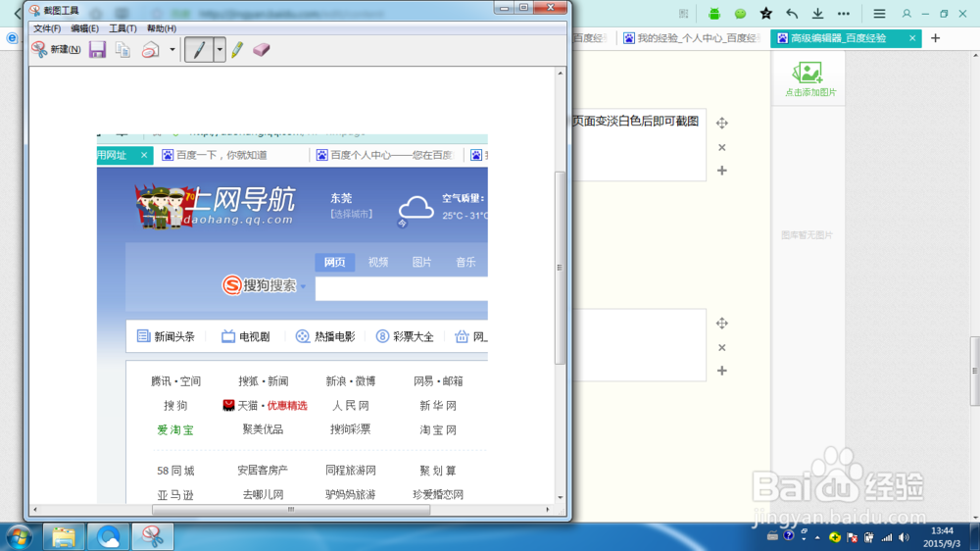Open the network signal tray icon

[x=887, y=537]
